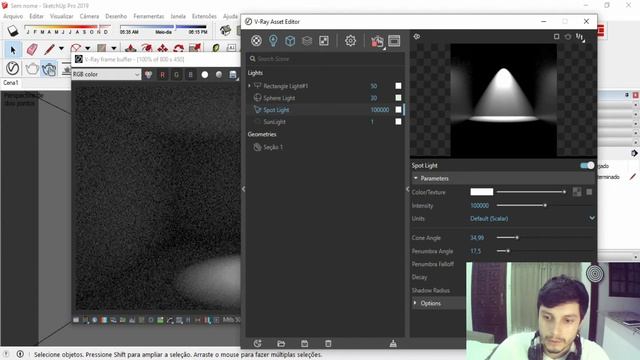Open the Textures checker icon
This screenshot has height=360, width=640.
click(x=324, y=40)
